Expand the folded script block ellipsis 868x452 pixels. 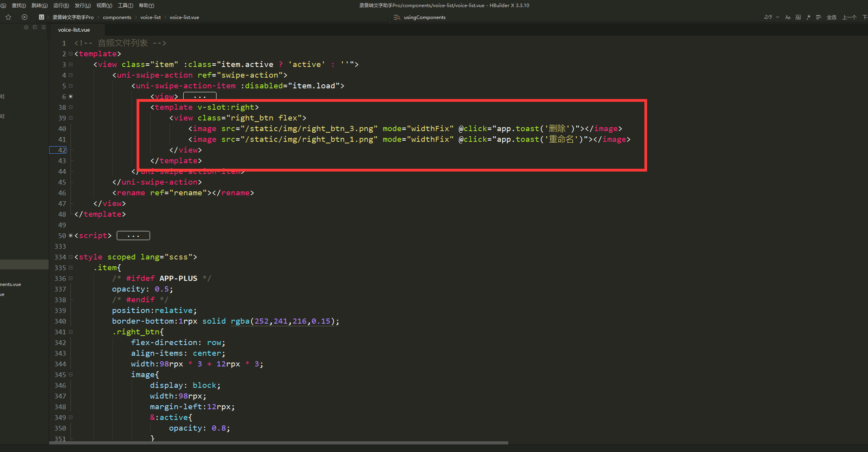tap(133, 236)
